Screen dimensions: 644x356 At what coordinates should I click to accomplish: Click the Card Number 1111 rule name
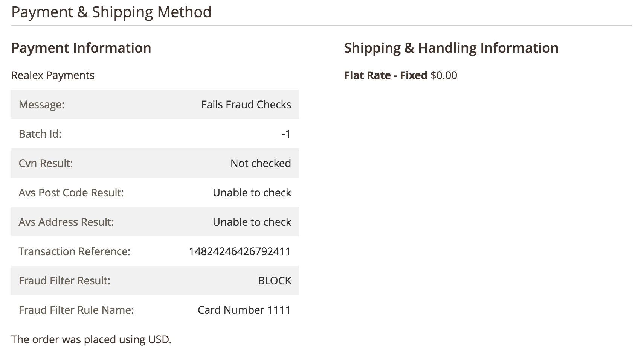coord(244,310)
